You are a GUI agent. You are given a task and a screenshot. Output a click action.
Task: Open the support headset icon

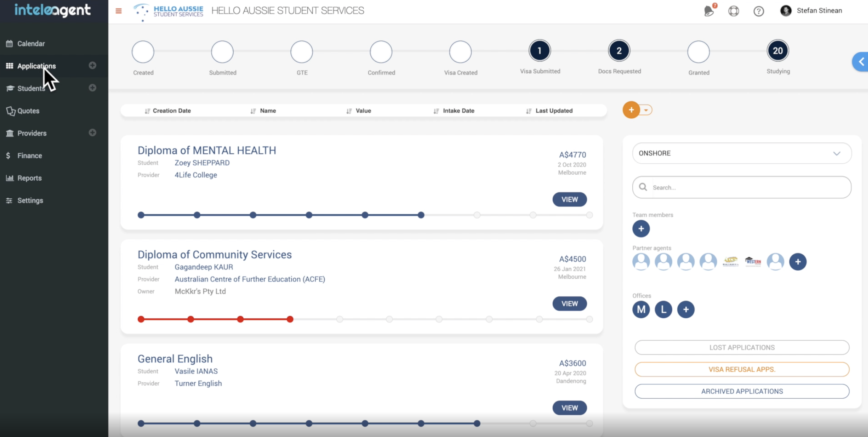click(734, 11)
